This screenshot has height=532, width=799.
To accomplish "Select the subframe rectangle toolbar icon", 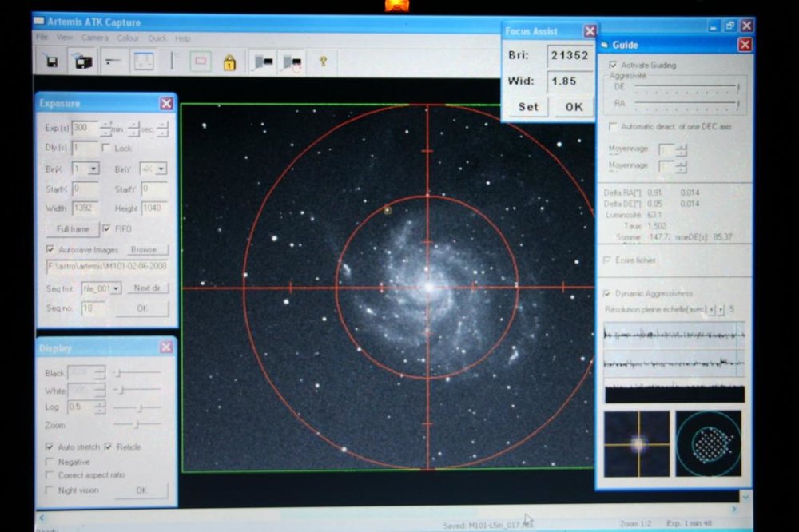I will pyautogui.click(x=201, y=62).
